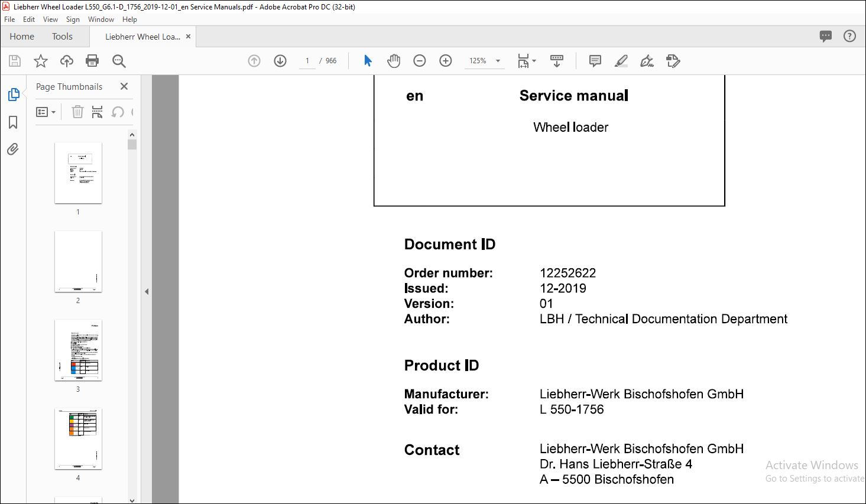Select the Liebherr Wheel Loa... document tab
This screenshot has width=866, height=504.
[142, 37]
